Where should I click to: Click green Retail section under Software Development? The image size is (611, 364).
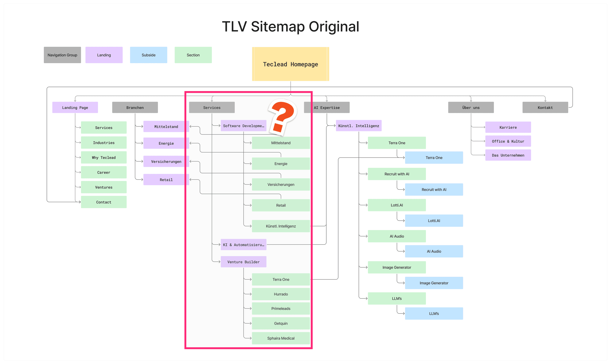click(x=281, y=205)
